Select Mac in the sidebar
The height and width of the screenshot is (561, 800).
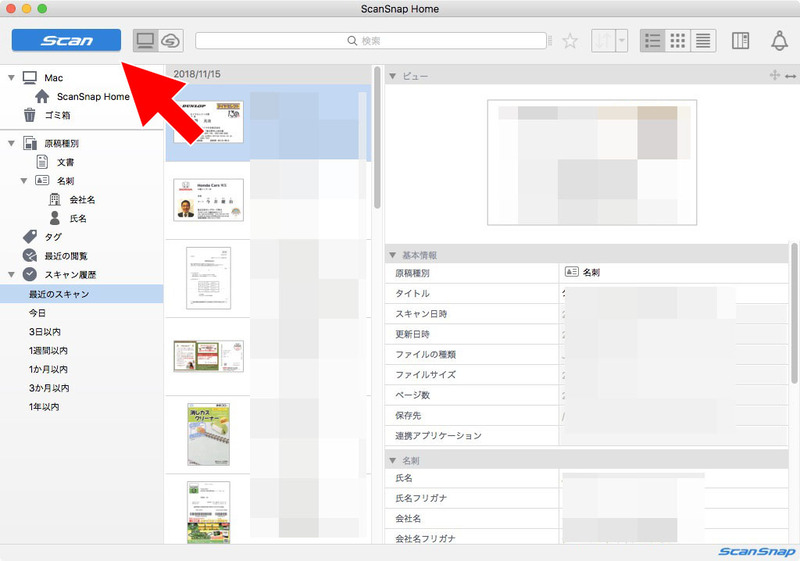53,78
